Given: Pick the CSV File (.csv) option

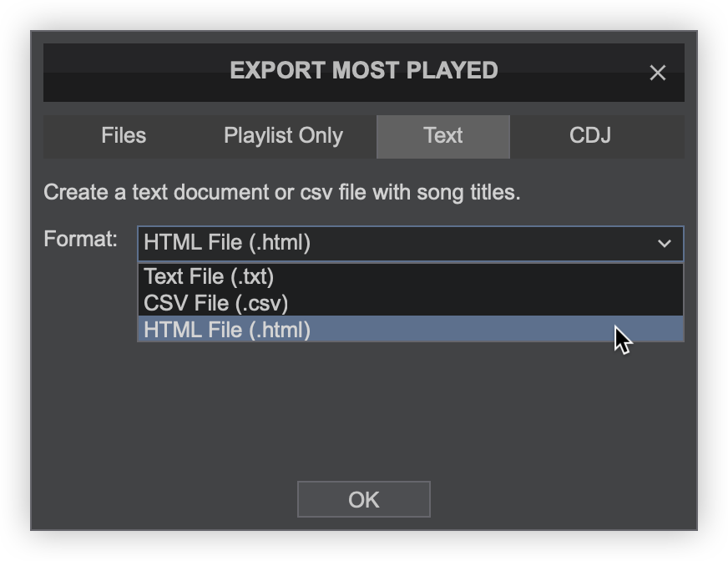Looking at the screenshot, I should click(x=215, y=303).
